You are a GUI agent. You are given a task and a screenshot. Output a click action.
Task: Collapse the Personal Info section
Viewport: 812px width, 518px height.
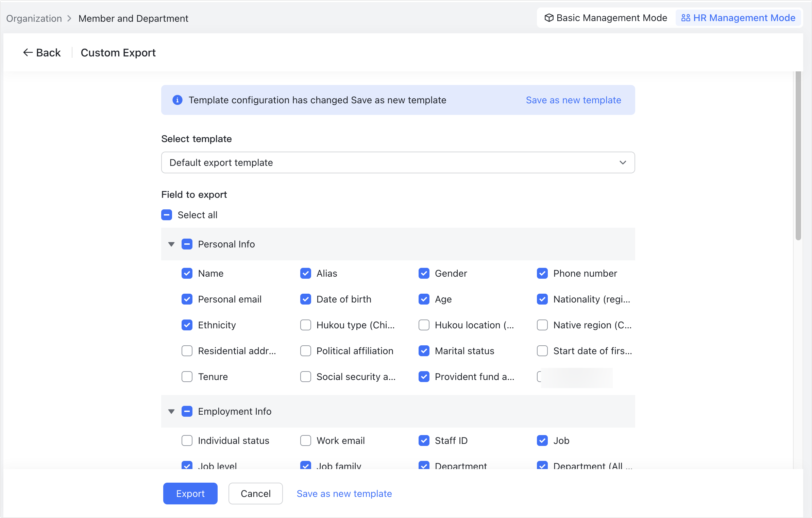(171, 244)
